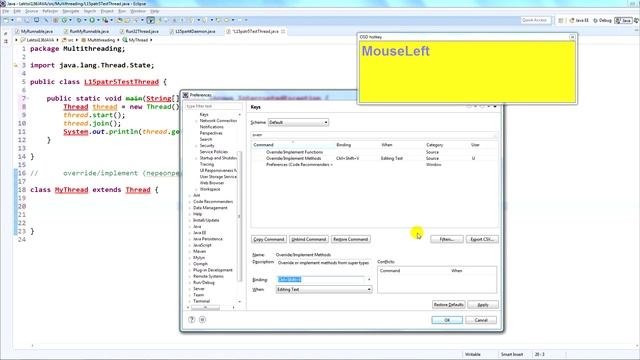The width and height of the screenshot is (640, 360).
Task: Click the Quick Access field
Action: pos(535,20)
